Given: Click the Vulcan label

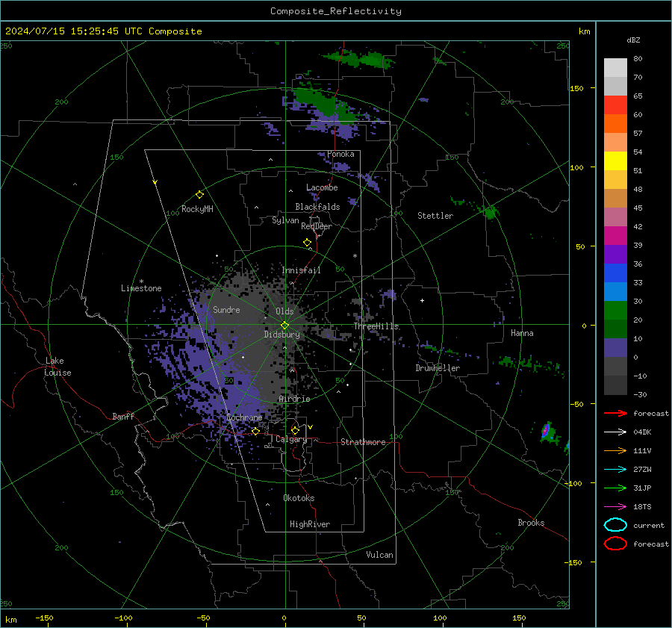Looking at the screenshot, I should point(379,555).
